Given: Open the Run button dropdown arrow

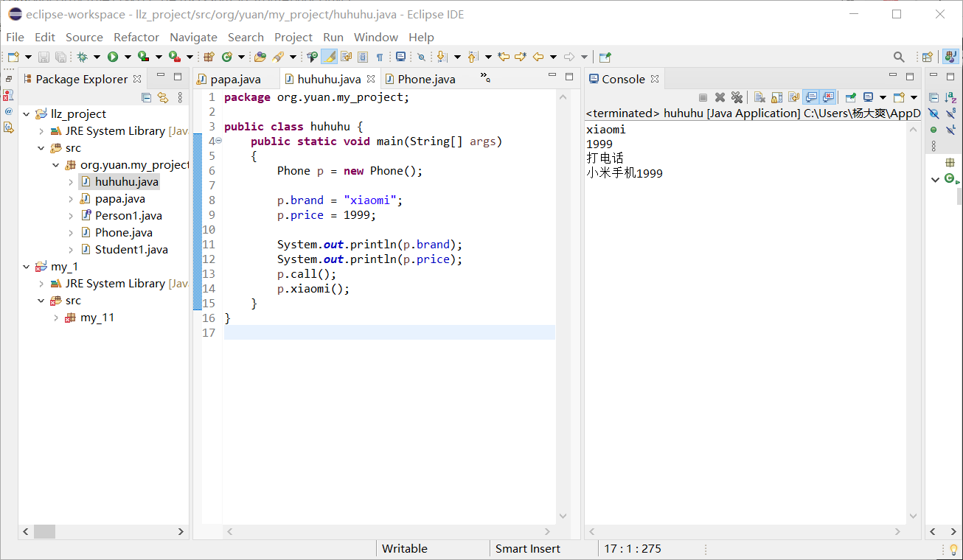Looking at the screenshot, I should point(127,57).
